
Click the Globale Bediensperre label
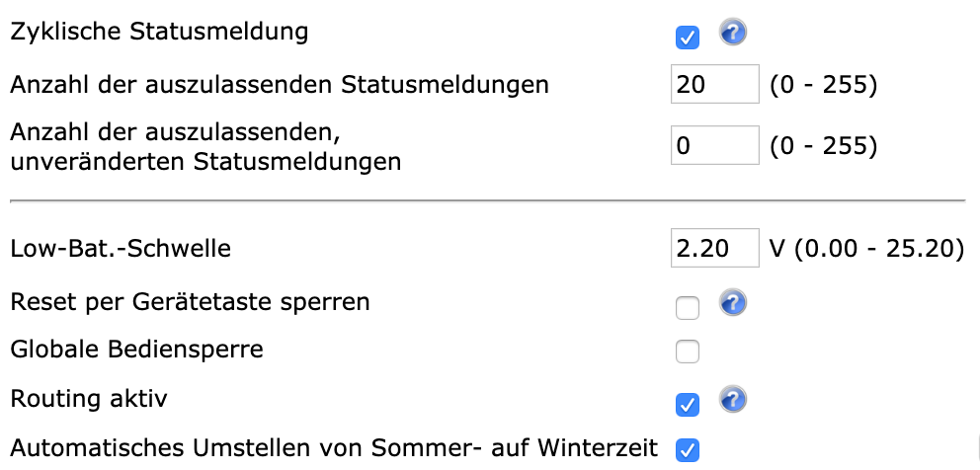point(136,350)
